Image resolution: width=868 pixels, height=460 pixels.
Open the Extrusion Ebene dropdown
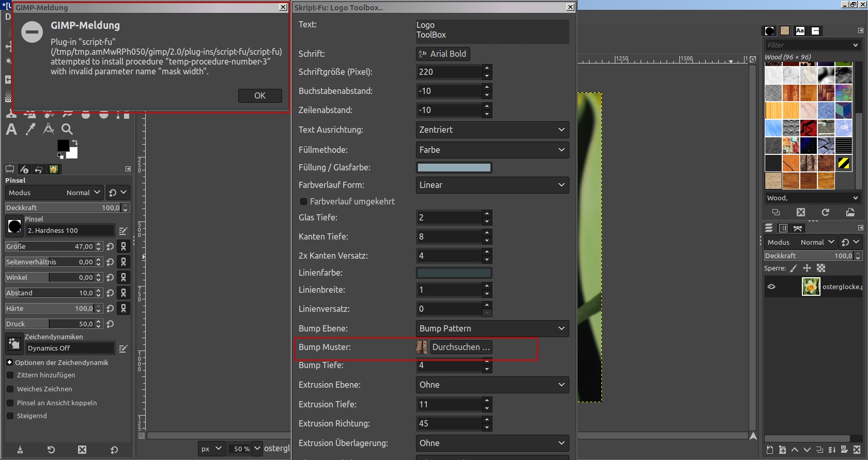[492, 385]
